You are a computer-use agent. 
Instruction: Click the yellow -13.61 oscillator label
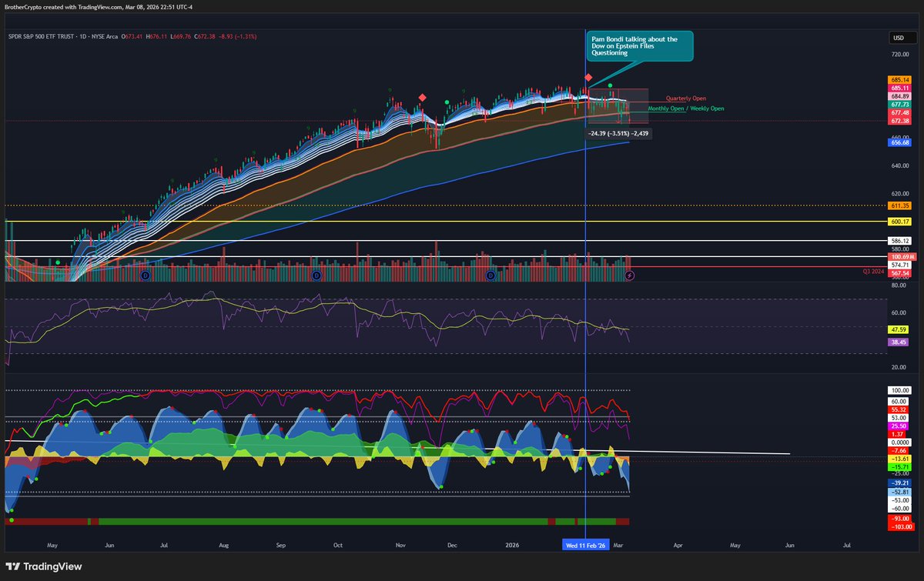pos(900,459)
